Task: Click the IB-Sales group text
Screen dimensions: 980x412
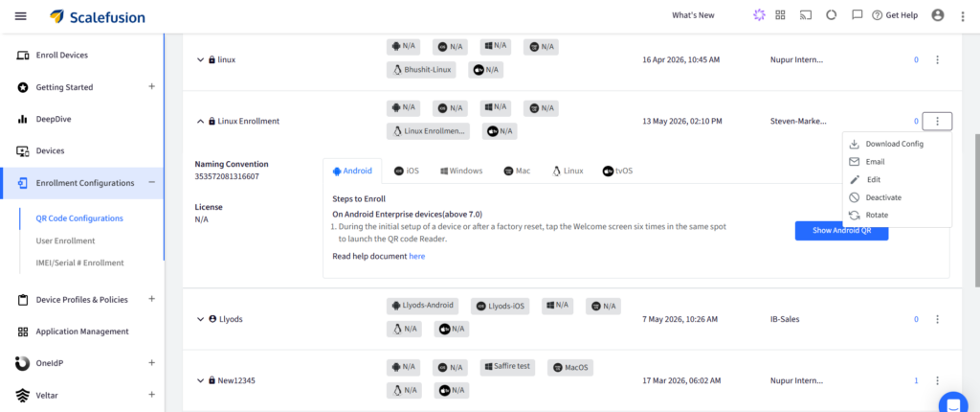Action: tap(785, 319)
